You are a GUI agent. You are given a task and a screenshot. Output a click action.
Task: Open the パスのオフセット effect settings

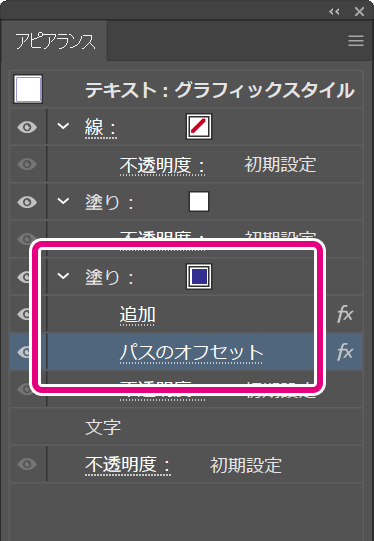(191, 353)
